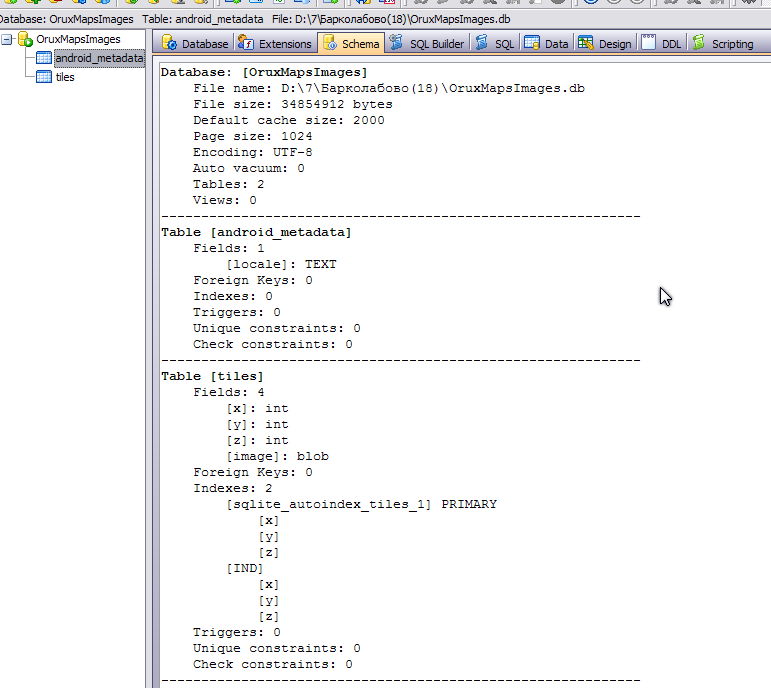This screenshot has height=688, width=771.
Task: Select the android_metadata table name in tree
Action: coord(99,58)
